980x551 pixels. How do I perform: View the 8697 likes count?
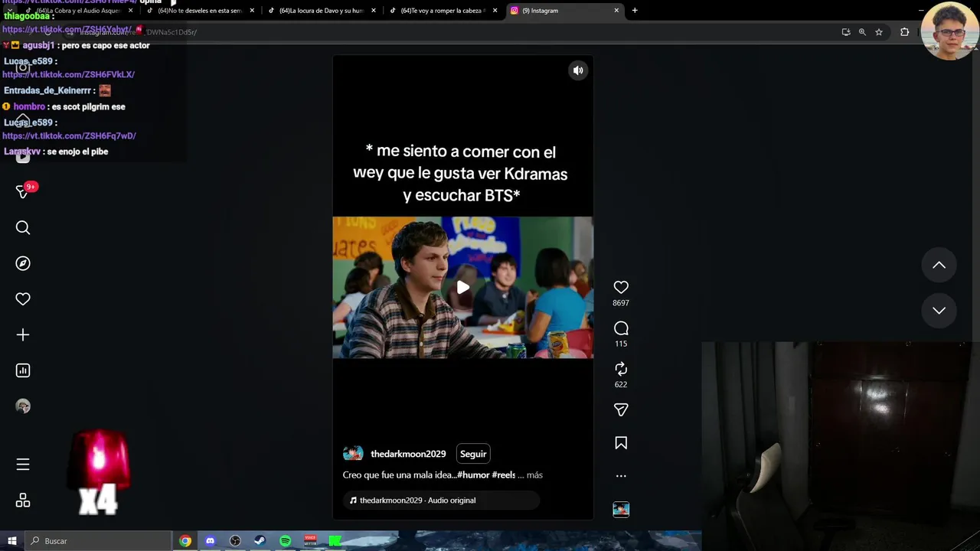621,303
